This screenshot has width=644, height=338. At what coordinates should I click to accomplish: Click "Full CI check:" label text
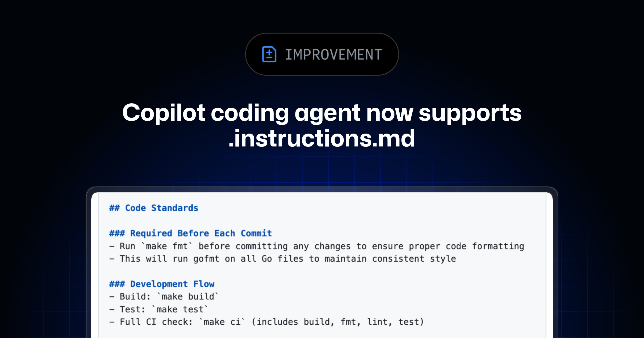coord(156,322)
